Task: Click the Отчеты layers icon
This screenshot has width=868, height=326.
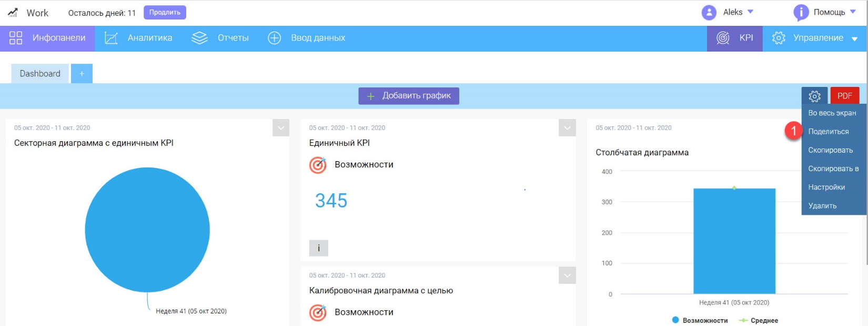Action: coord(199,38)
